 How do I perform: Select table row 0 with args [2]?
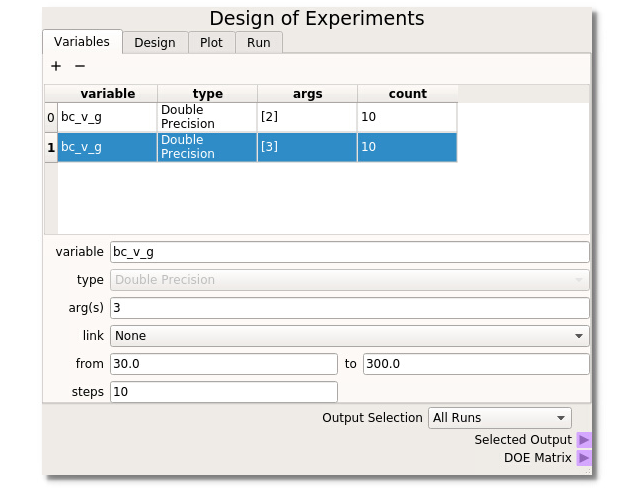pos(306,117)
